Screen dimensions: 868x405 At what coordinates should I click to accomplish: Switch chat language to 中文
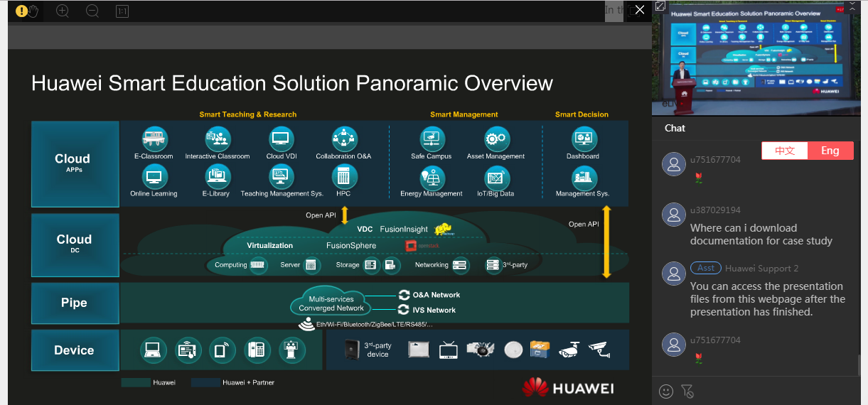click(785, 151)
